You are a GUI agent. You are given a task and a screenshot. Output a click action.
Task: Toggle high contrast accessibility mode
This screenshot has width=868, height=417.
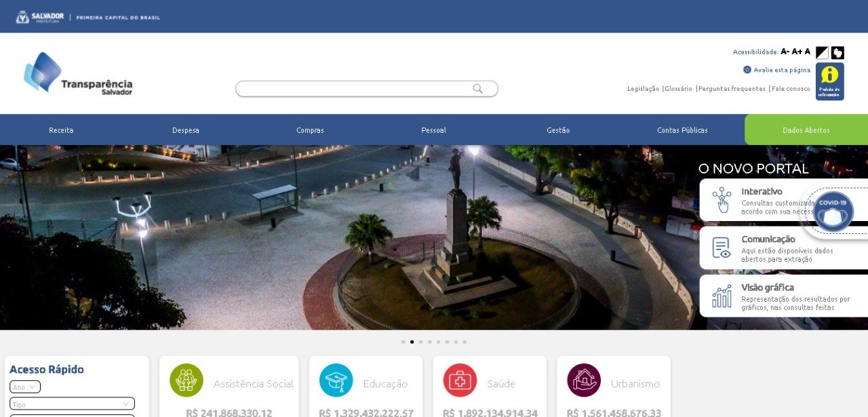(822, 52)
